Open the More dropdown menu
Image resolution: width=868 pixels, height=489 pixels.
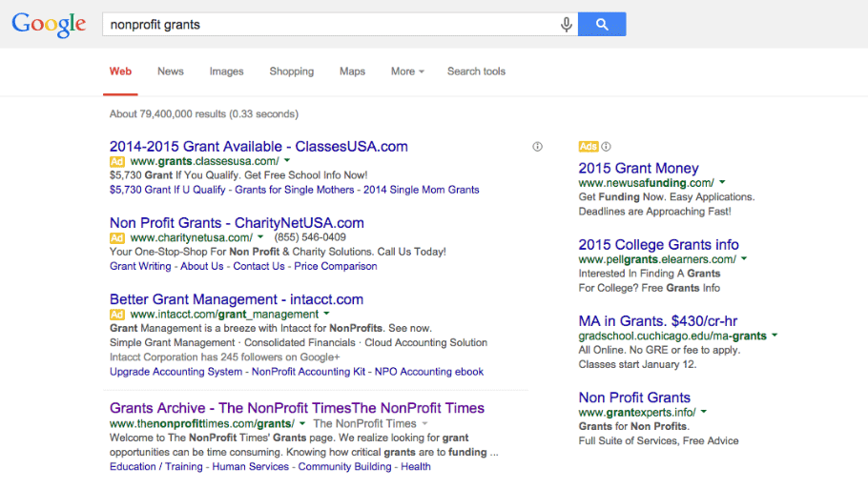(x=407, y=71)
